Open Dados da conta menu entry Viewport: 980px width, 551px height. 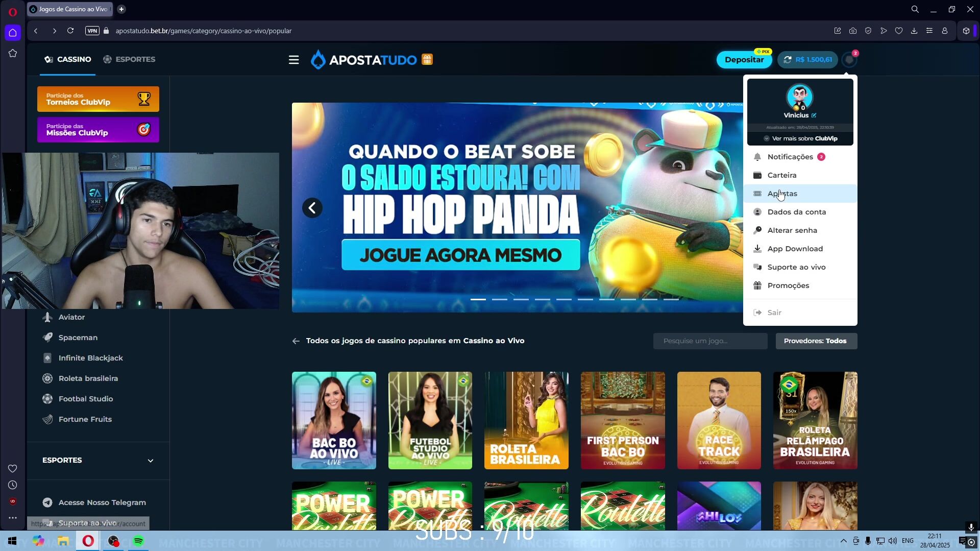pyautogui.click(x=800, y=212)
